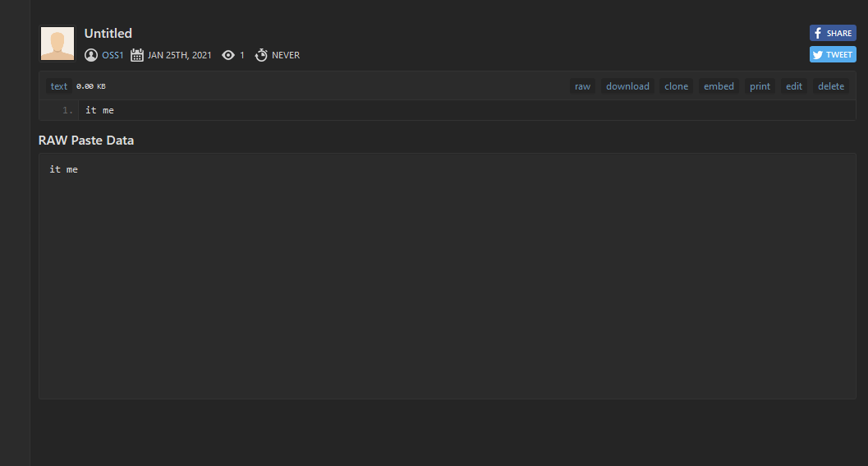Screen dimensions: 868x466
Task: Delete this paste
Action: point(831,86)
